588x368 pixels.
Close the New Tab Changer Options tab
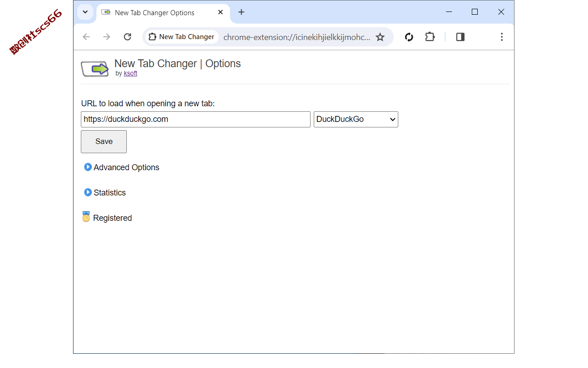(x=220, y=12)
